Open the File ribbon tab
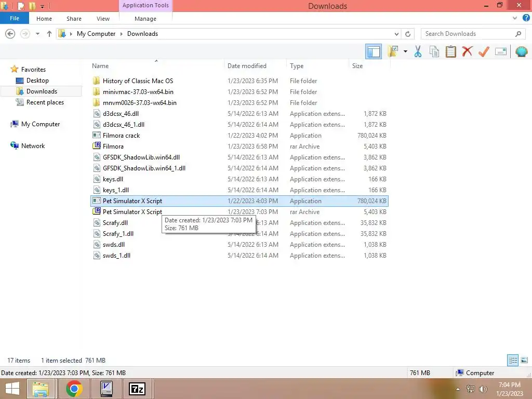The height and width of the screenshot is (399, 532). 14,18
